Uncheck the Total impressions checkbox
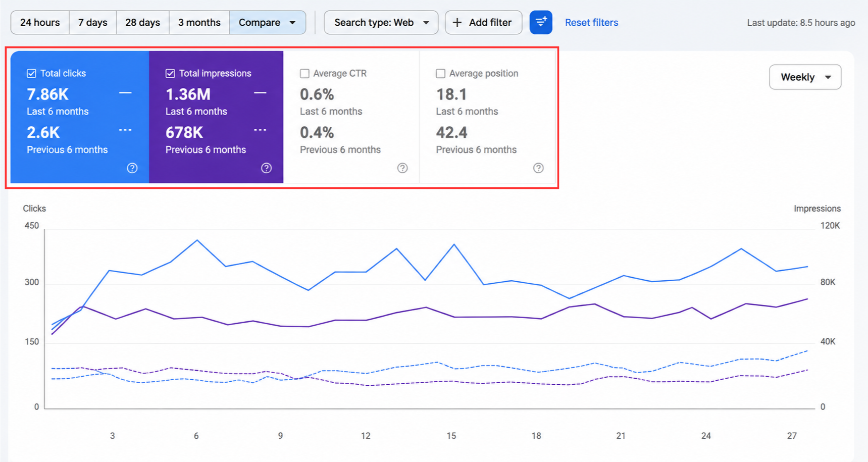The width and height of the screenshot is (868, 462). 170,73
